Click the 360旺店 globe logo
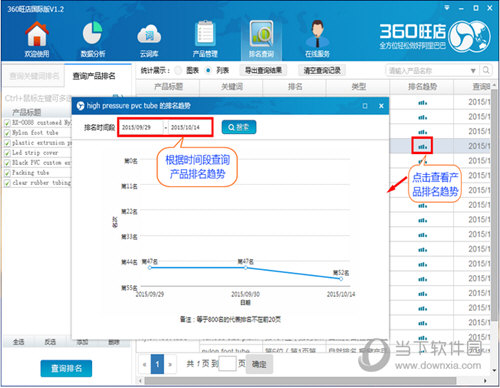500x388 pixels. point(469,36)
